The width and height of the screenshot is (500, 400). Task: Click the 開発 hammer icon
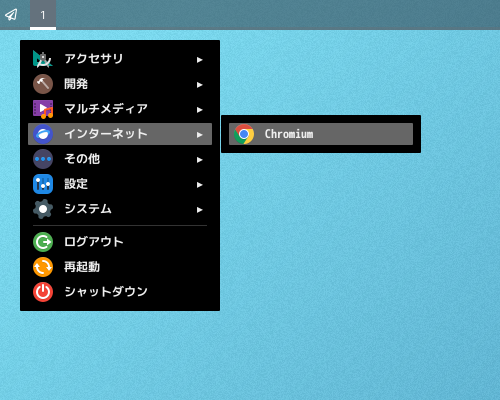pos(43,84)
